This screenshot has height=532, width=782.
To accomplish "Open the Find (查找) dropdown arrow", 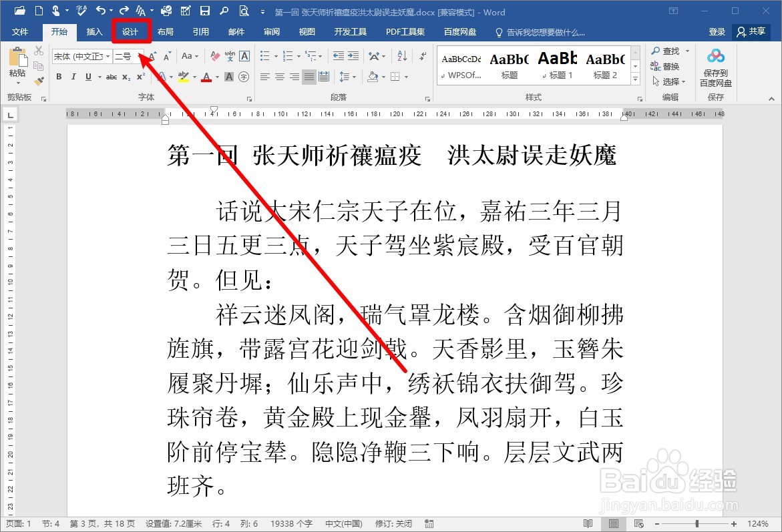I will (687, 51).
